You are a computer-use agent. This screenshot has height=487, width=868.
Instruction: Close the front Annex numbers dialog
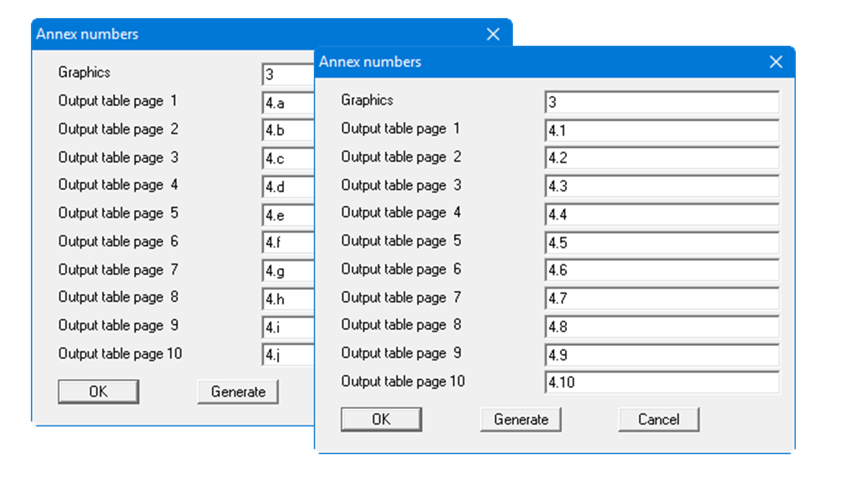point(776,62)
